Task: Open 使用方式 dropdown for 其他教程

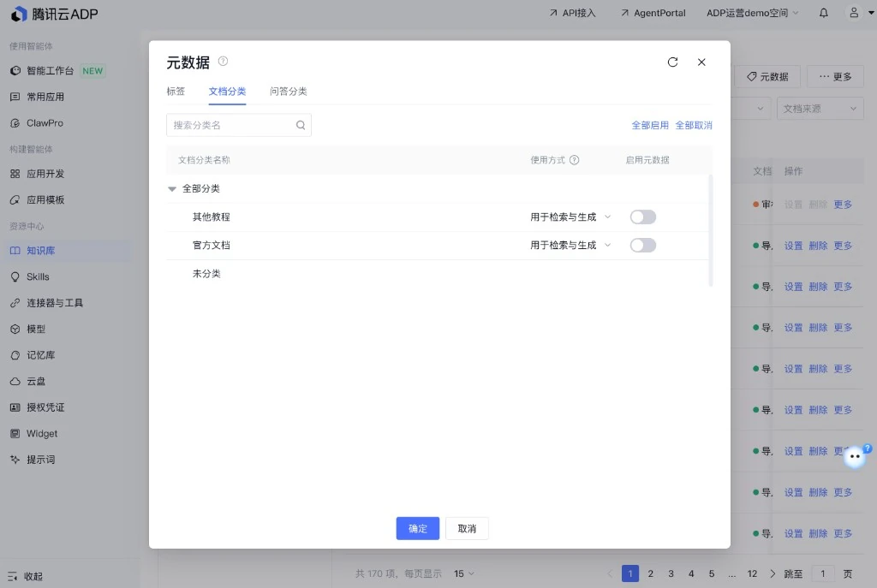Action: point(570,217)
